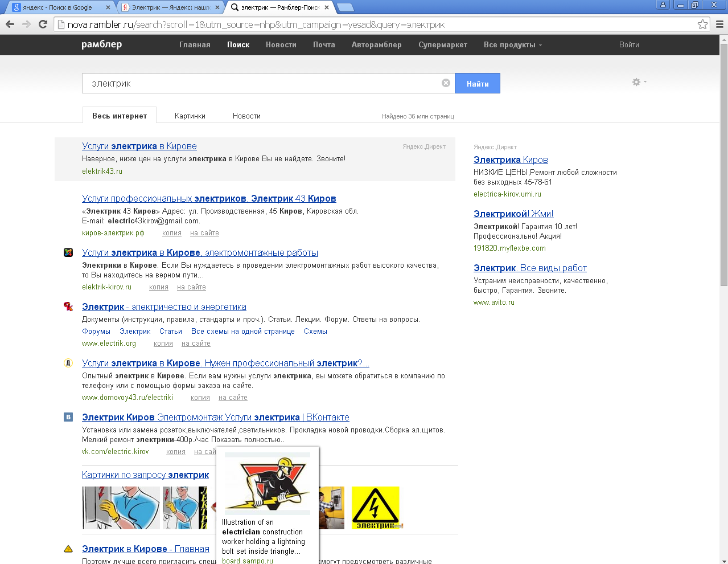The width and height of the screenshot is (728, 564).
Task: Open копия link for киров-электрик.рф
Action: tap(172, 232)
